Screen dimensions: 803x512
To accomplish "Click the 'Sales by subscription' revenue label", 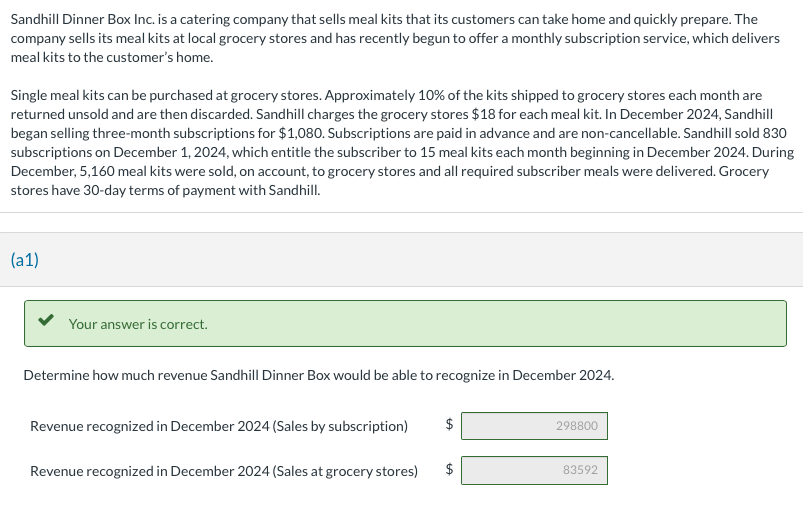I will [x=219, y=426].
